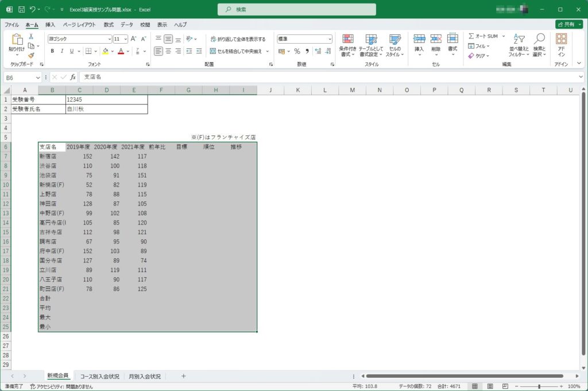The width and height of the screenshot is (588, 391).
Task: Expand the number format dropdown
Action: [330, 39]
